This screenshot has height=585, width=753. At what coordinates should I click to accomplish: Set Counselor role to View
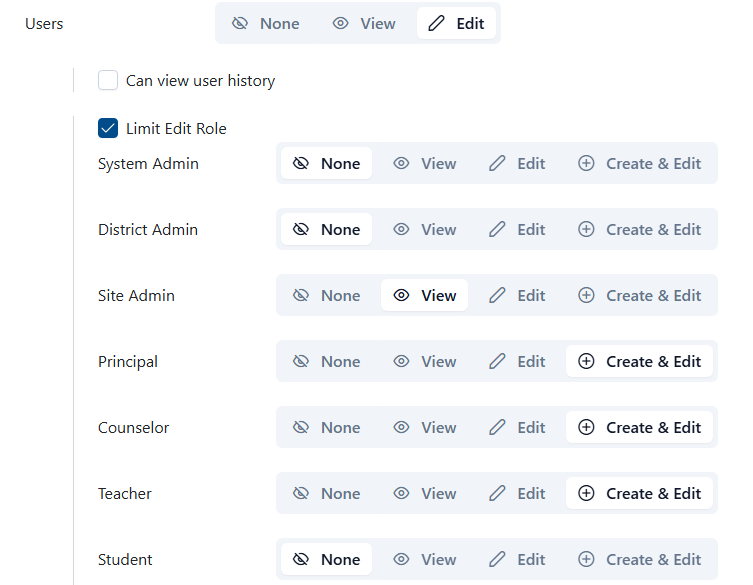tap(424, 427)
